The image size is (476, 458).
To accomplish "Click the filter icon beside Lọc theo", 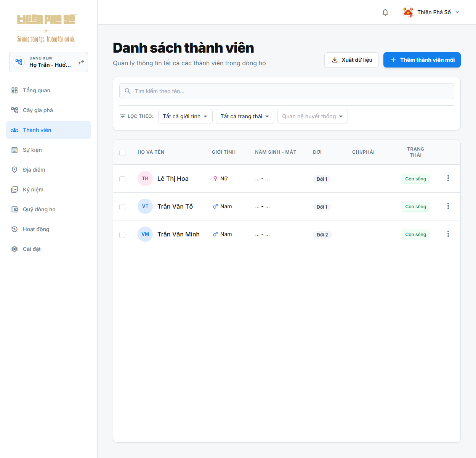I will click(123, 116).
